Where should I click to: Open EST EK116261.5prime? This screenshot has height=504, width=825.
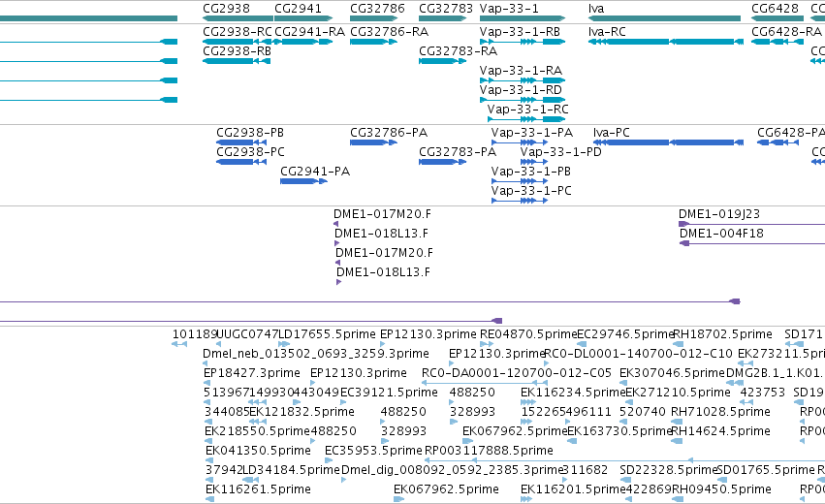pos(258,489)
